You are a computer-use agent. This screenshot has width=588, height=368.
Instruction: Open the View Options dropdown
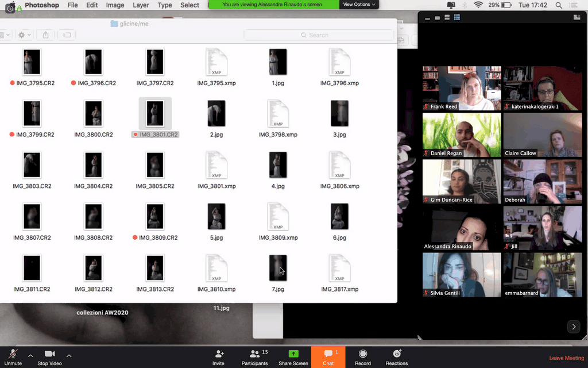[x=359, y=5]
